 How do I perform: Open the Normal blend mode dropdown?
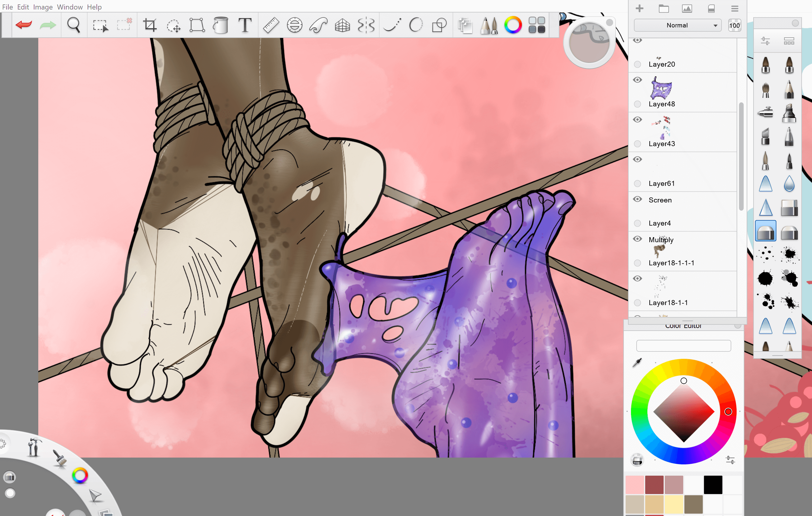677,25
